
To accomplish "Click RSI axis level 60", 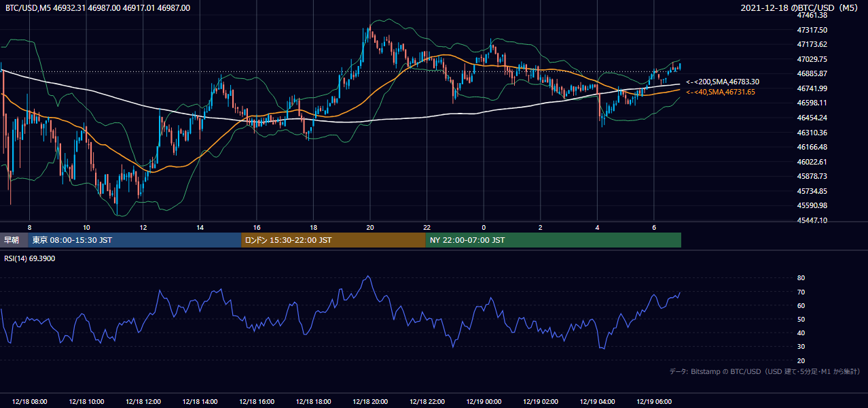I will coord(801,305).
